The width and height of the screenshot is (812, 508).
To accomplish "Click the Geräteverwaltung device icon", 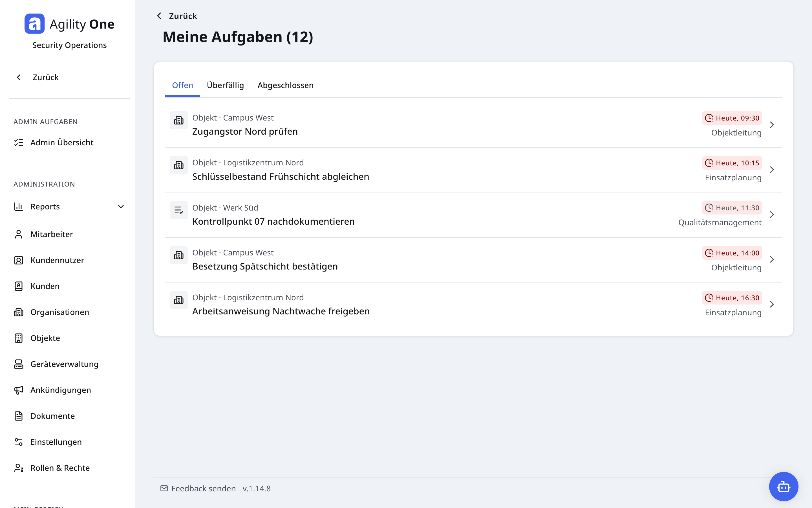I will point(18,364).
